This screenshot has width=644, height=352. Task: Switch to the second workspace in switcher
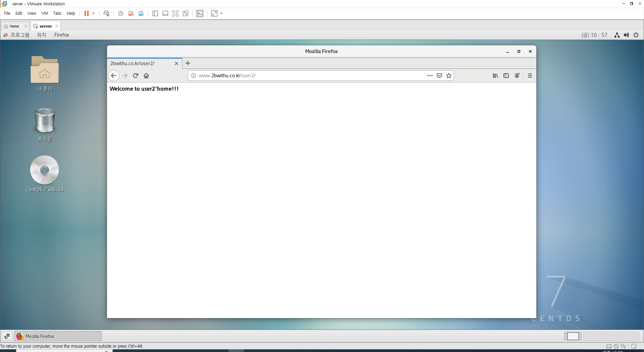(592, 336)
